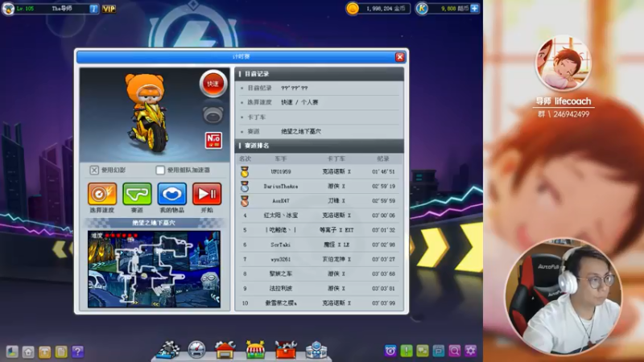Viewport: 644px width, 362px height.
Task: Click the VIP badge in top bar
Action: [109, 9]
